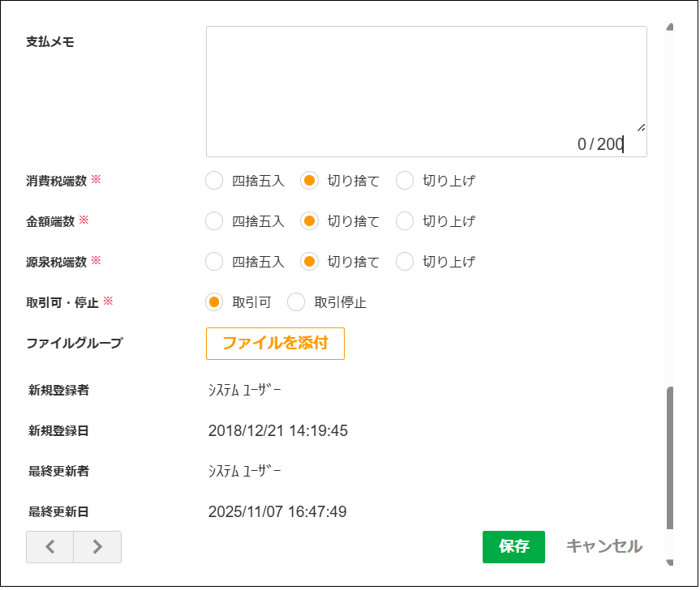Select the 取引可 option
The height and width of the screenshot is (590, 700).
[213, 301]
